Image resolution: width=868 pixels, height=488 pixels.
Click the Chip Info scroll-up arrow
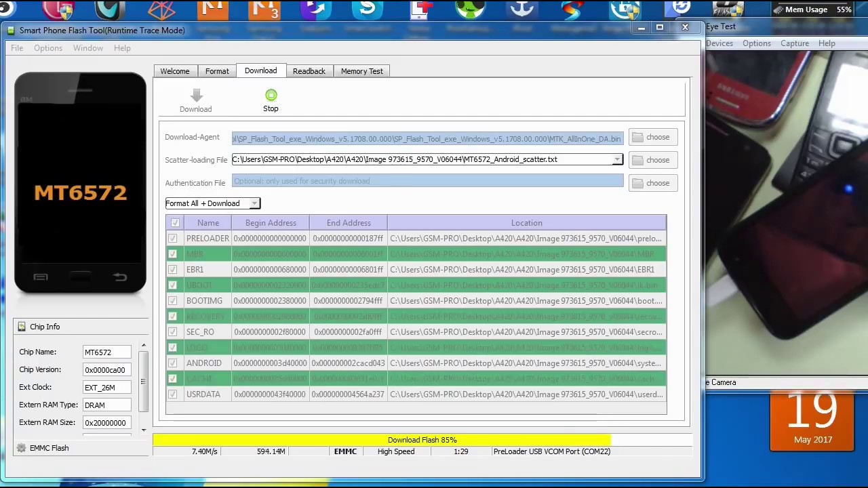point(144,346)
